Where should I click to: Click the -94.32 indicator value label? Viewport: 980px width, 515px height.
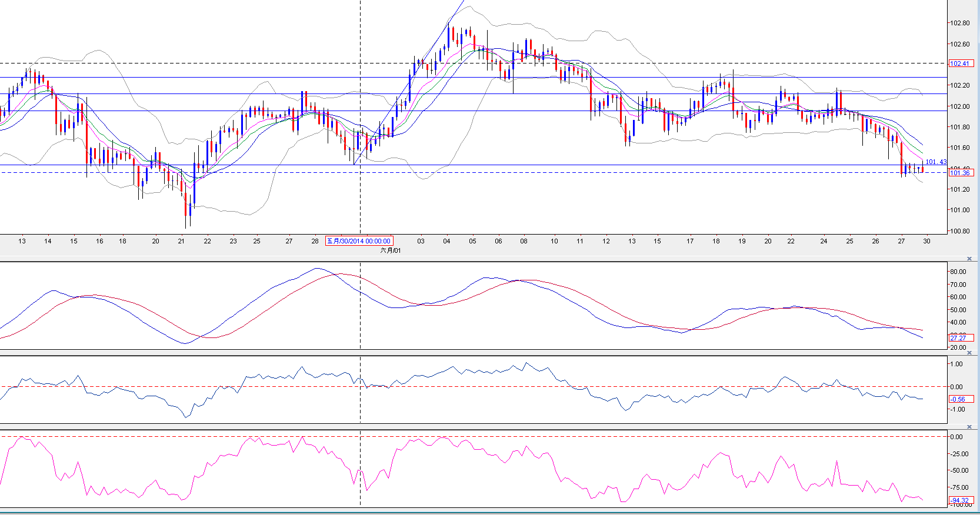pyautogui.click(x=960, y=500)
